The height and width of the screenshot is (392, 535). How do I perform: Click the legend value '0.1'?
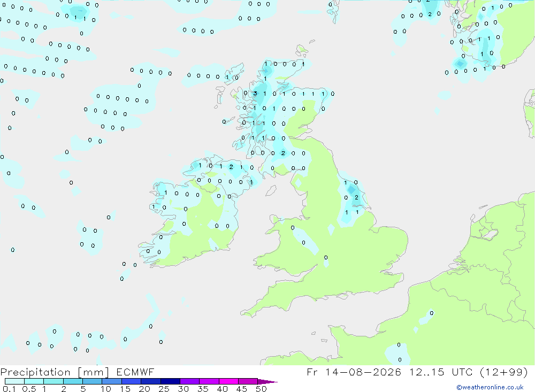coord(9,389)
